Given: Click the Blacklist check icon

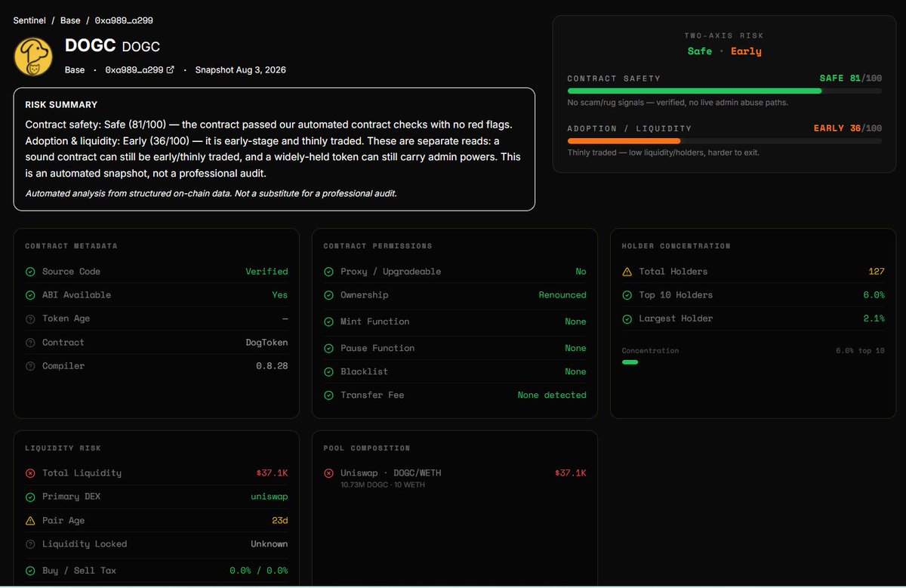Looking at the screenshot, I should click(328, 371).
